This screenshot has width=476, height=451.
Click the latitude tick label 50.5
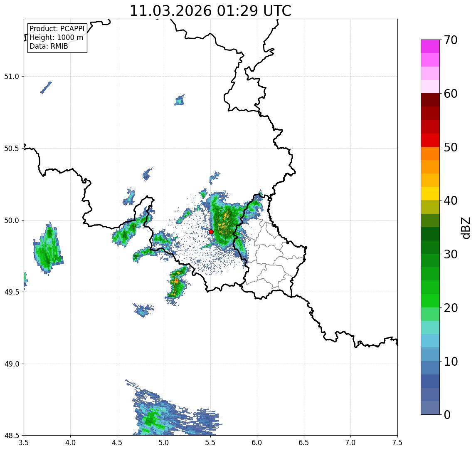point(12,149)
